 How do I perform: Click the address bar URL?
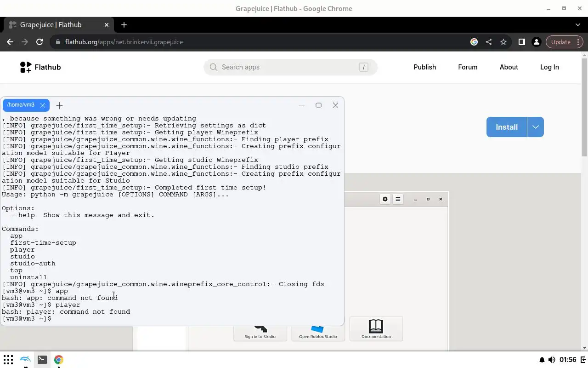[124, 42]
